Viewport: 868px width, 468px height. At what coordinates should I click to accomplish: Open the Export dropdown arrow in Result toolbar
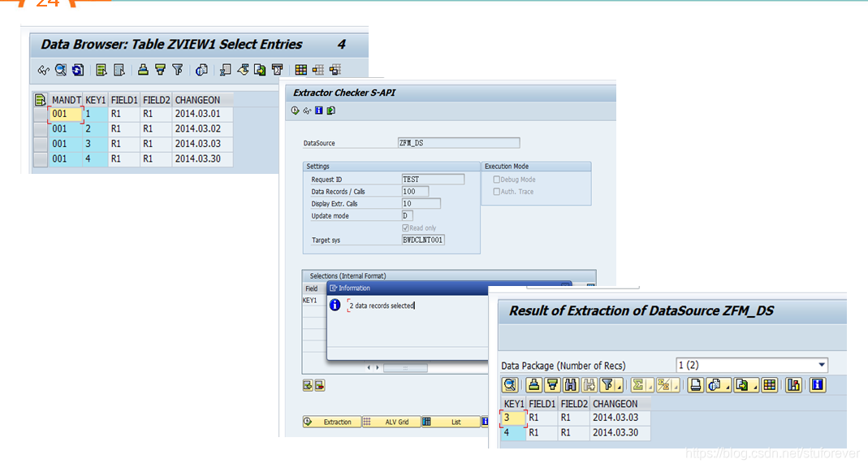pos(756,385)
